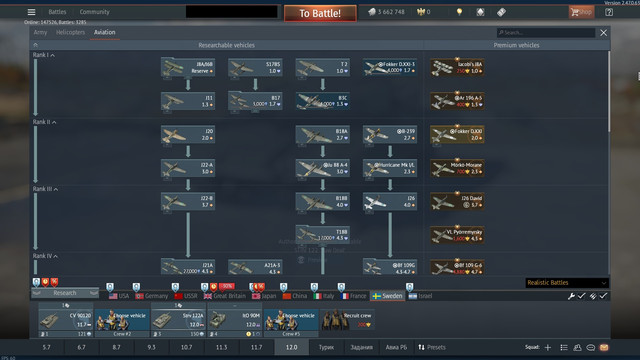Select the Hurricane Mk I/L card
Screen dimensions: 640x360
tap(390, 168)
